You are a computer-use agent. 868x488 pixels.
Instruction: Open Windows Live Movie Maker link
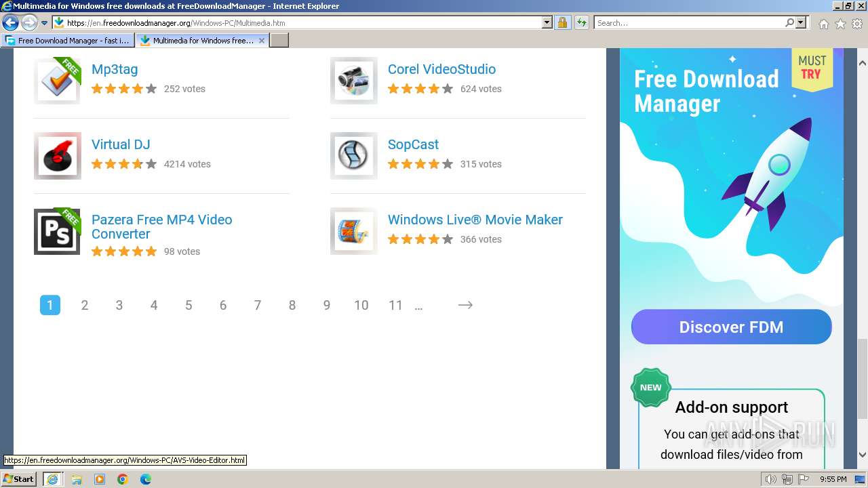(475, 220)
